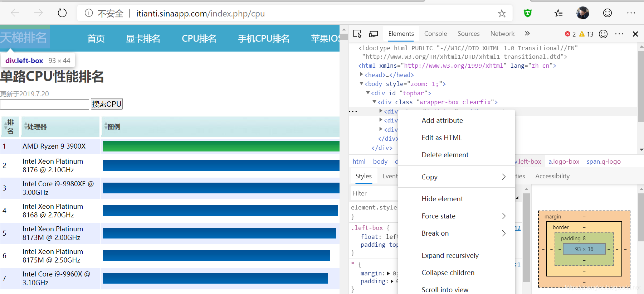The image size is (644, 294).
Task: Click the browser feedback smiley icon
Action: click(x=608, y=13)
